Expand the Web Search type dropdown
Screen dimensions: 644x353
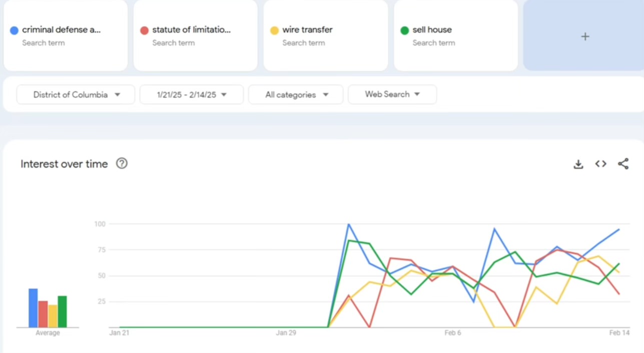pos(392,94)
